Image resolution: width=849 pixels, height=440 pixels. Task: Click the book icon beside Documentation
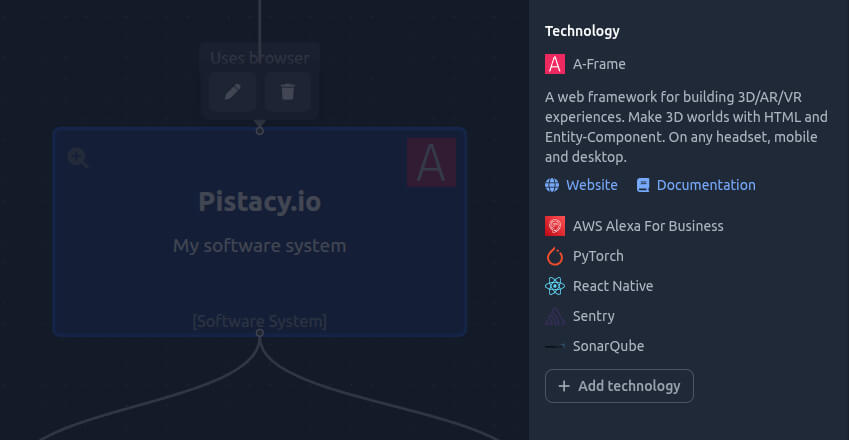click(x=643, y=185)
